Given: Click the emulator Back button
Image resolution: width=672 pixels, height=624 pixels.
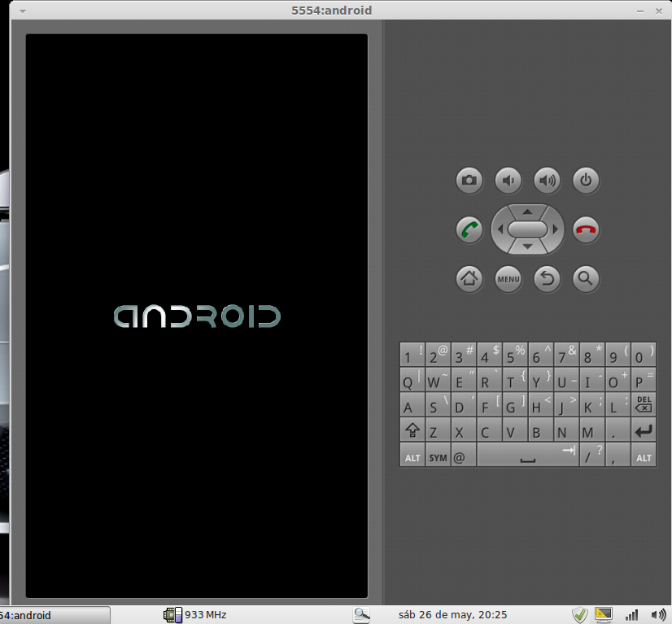Looking at the screenshot, I should coord(548,279).
